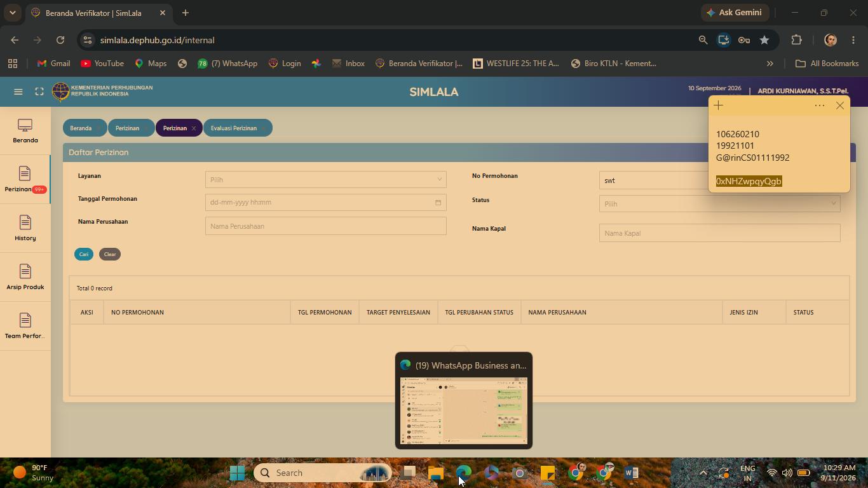The image size is (868, 488).
Task: Open the WhatsApp Business preview thumbnail
Action: click(x=464, y=410)
